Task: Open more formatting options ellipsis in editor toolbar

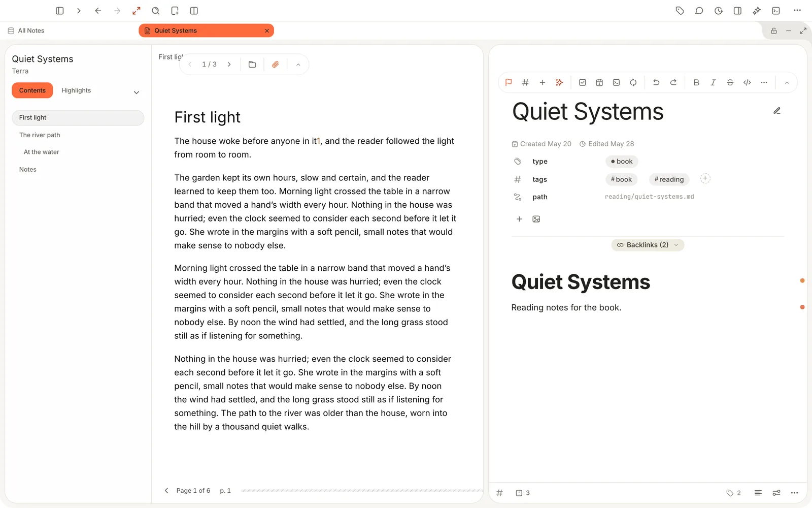Action: point(764,82)
